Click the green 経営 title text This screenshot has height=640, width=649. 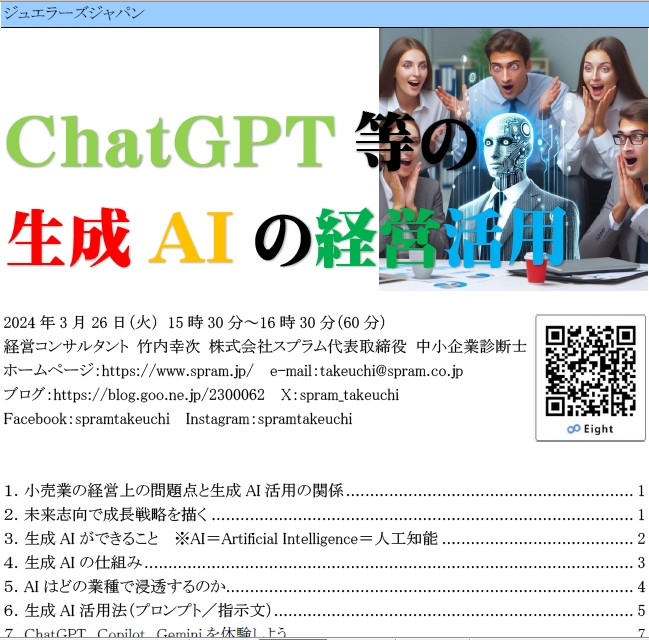coord(377,238)
